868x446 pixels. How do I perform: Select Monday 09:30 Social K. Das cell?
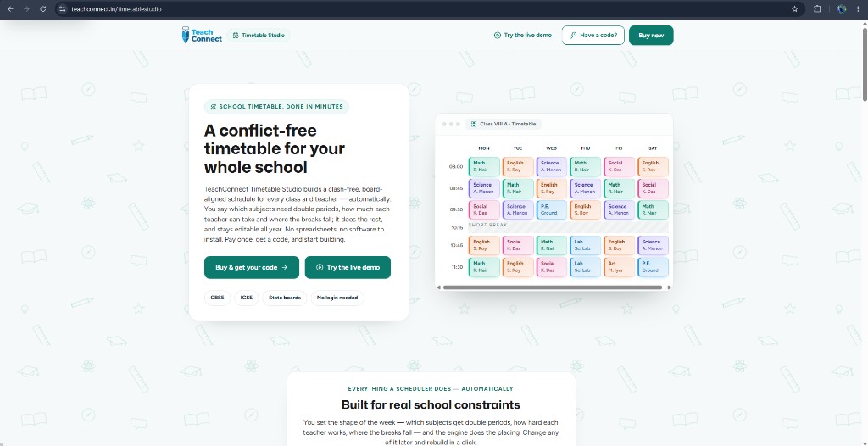click(x=484, y=210)
